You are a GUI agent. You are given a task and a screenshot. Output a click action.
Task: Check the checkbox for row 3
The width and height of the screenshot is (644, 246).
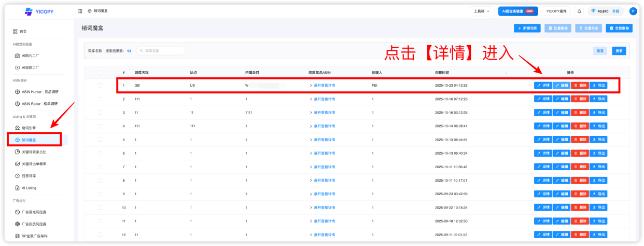(x=100, y=112)
